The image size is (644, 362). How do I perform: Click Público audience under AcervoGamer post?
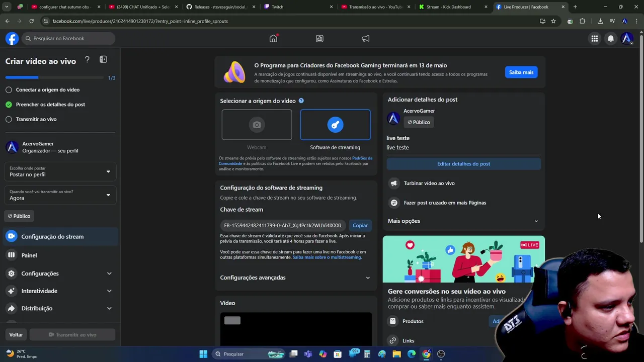[419, 122]
